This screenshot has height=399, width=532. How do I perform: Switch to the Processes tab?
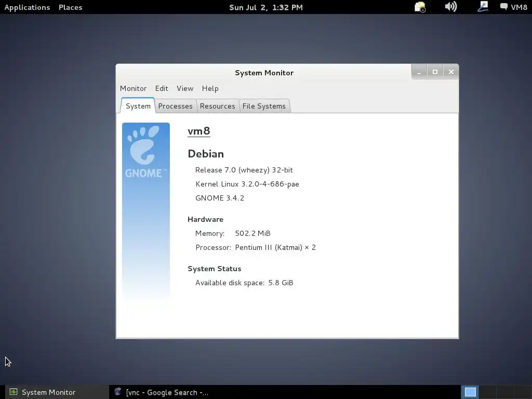tap(176, 106)
